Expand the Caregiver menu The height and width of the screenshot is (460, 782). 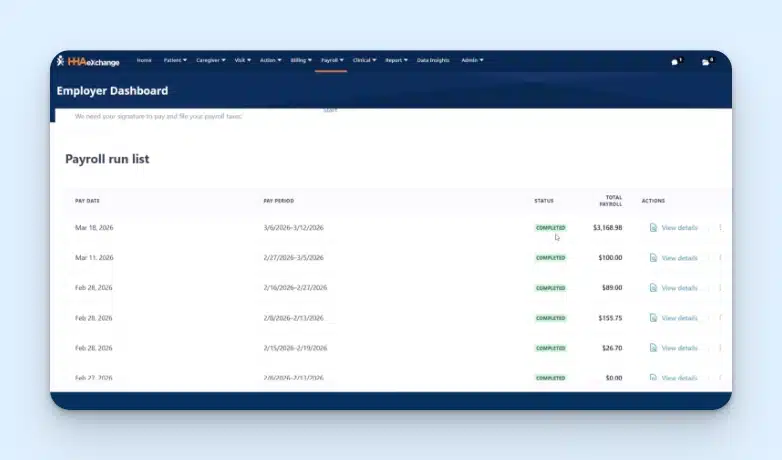210,60
